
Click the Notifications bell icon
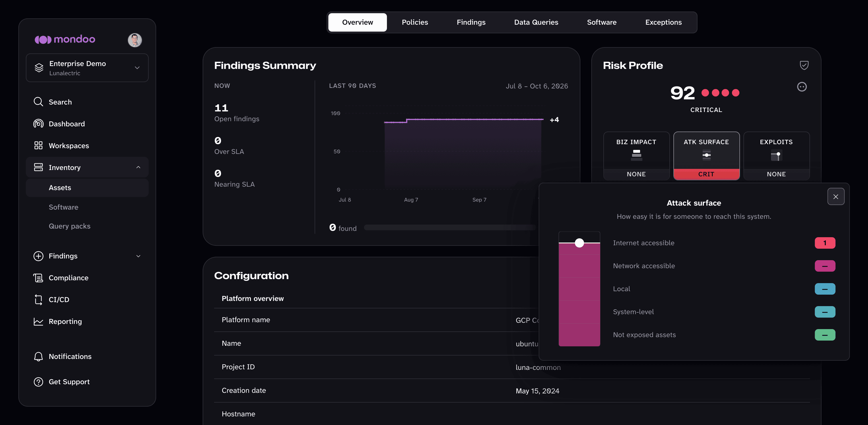click(x=38, y=357)
